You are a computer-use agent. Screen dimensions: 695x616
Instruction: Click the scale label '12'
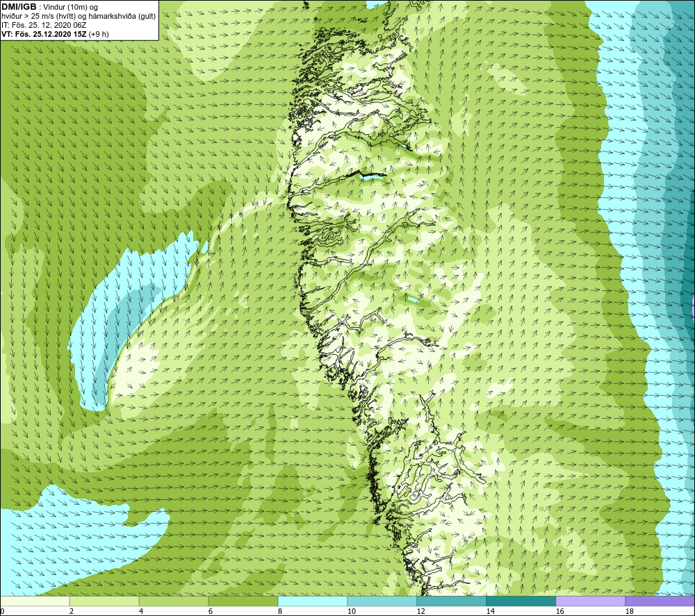tap(420, 612)
